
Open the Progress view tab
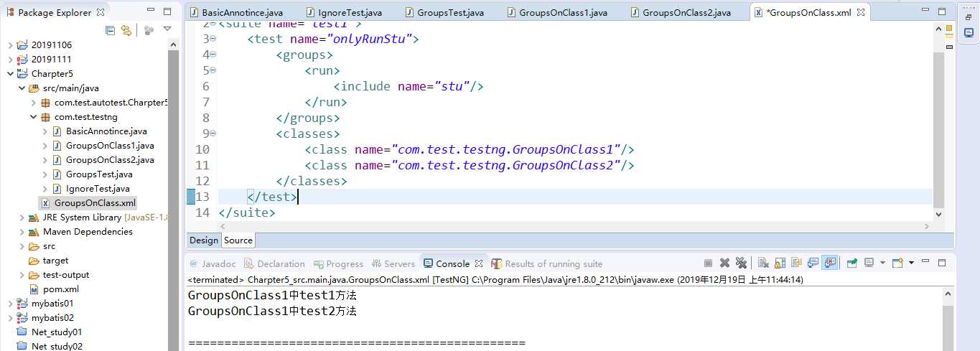point(338,263)
